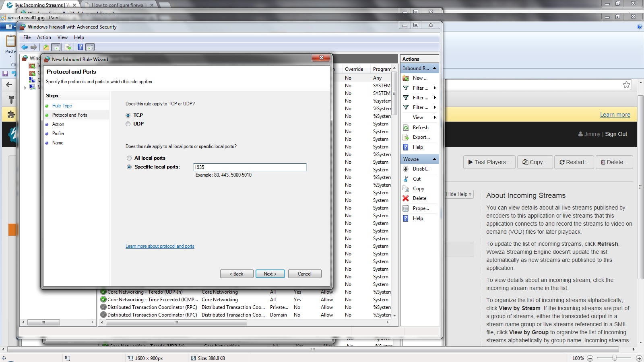644x362 pixels.
Task: Click the Paint zoom slider handle
Action: click(614, 358)
